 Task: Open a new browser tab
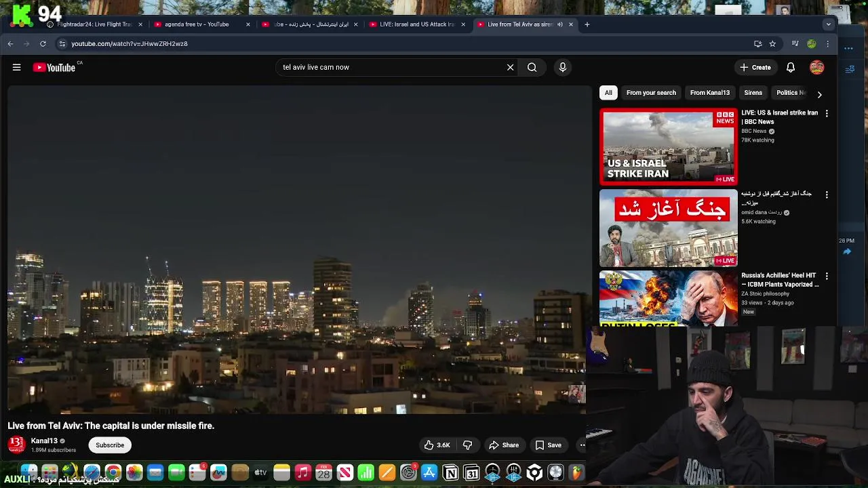point(587,24)
